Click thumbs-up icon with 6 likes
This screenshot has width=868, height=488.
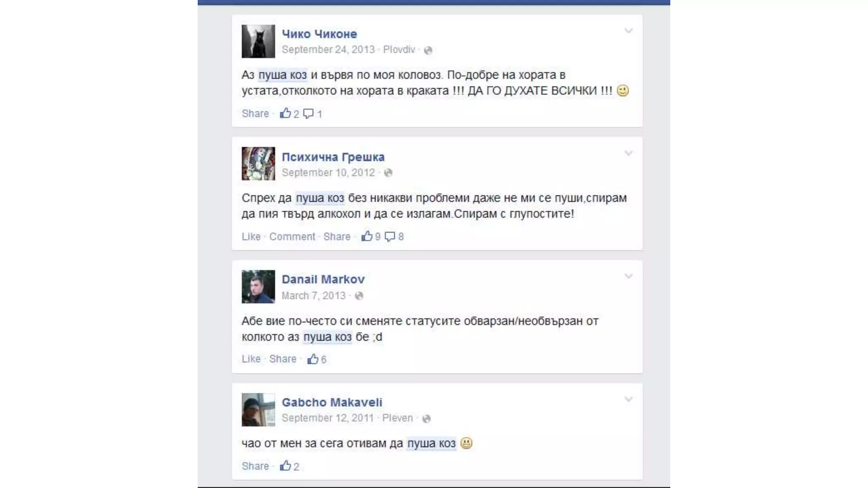coord(313,359)
